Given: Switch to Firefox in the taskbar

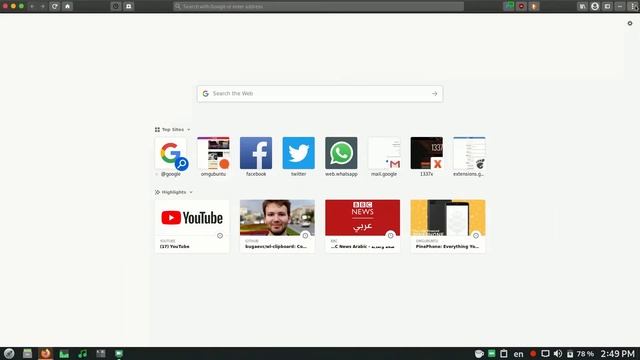Looking at the screenshot, I should 46,353.
